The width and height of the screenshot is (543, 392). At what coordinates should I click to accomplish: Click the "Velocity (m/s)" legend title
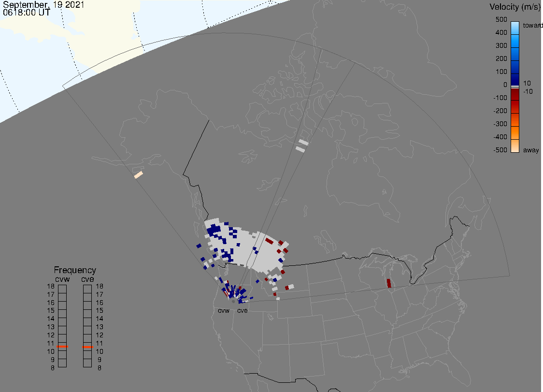(x=514, y=7)
